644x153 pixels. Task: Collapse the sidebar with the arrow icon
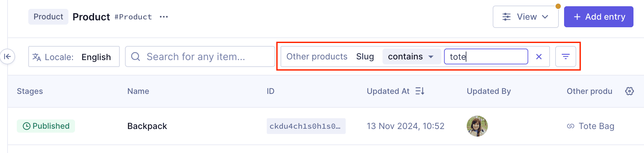point(7,56)
